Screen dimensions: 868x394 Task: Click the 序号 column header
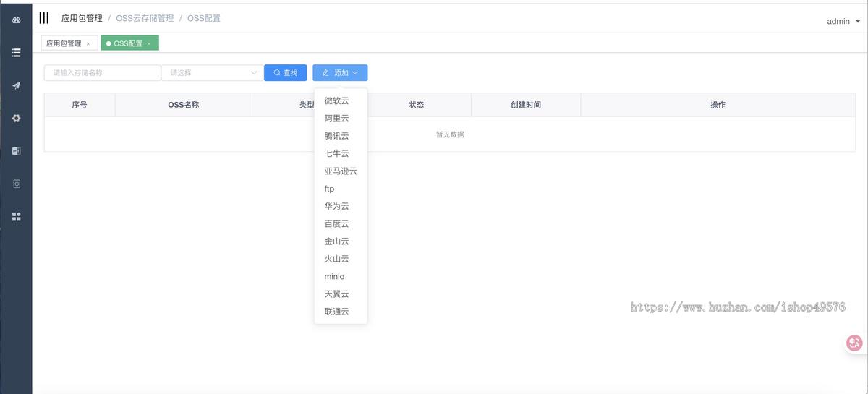(80, 105)
